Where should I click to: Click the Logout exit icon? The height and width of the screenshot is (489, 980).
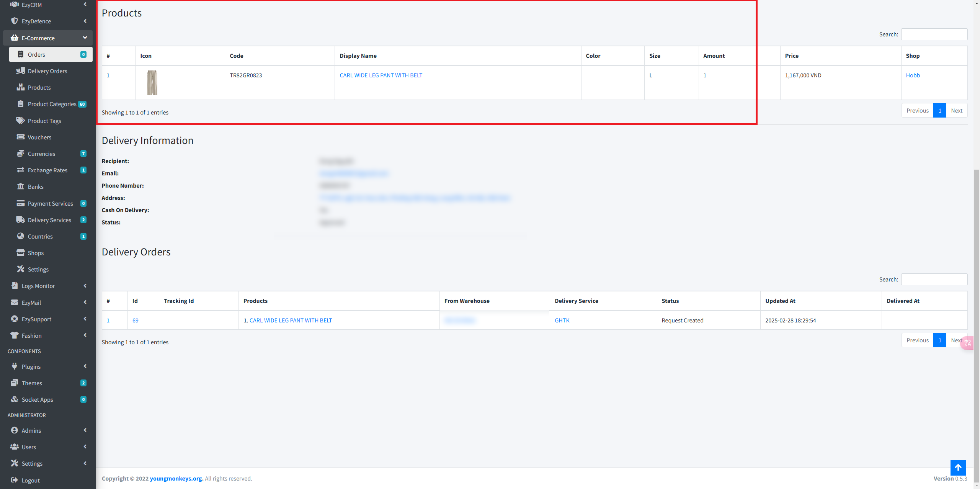(15, 480)
